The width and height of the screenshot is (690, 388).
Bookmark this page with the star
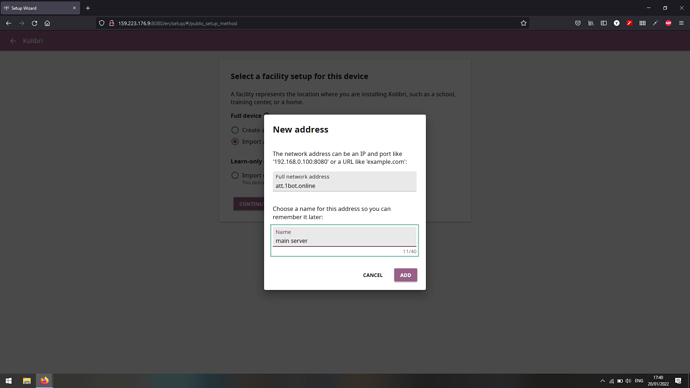point(523,23)
